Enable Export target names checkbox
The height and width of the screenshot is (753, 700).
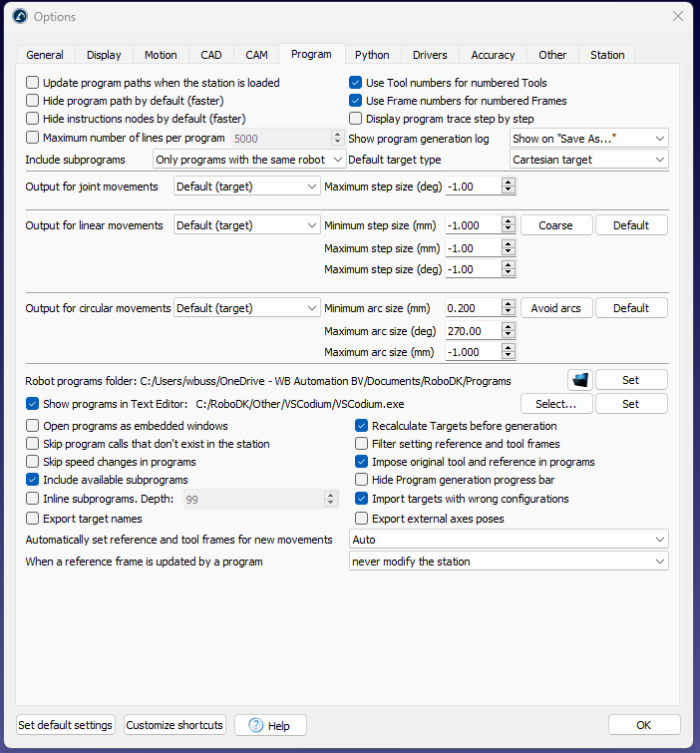(33, 519)
